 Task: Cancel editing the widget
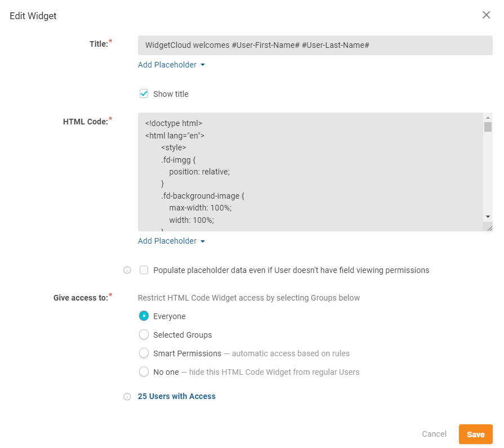pos(434,434)
